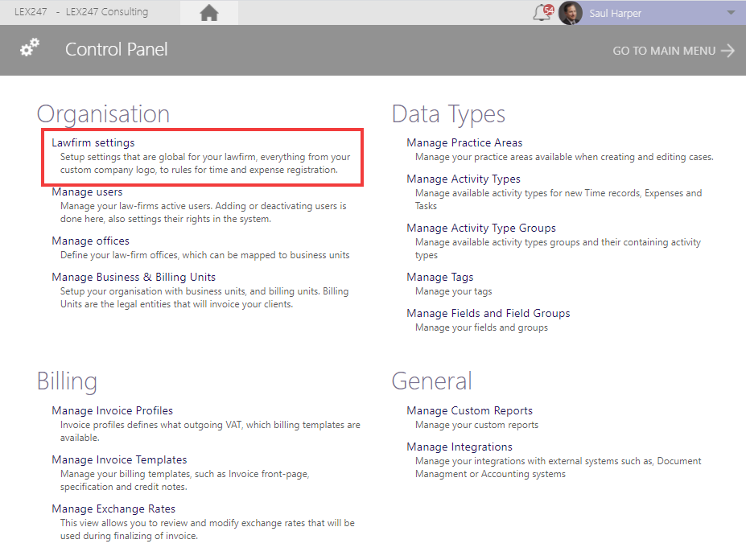746x560 pixels.
Task: Click the Data Types section heading
Action: (449, 114)
